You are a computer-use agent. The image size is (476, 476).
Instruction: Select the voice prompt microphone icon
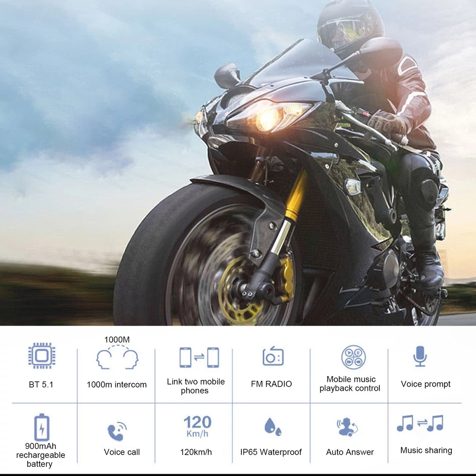pyautogui.click(x=420, y=356)
